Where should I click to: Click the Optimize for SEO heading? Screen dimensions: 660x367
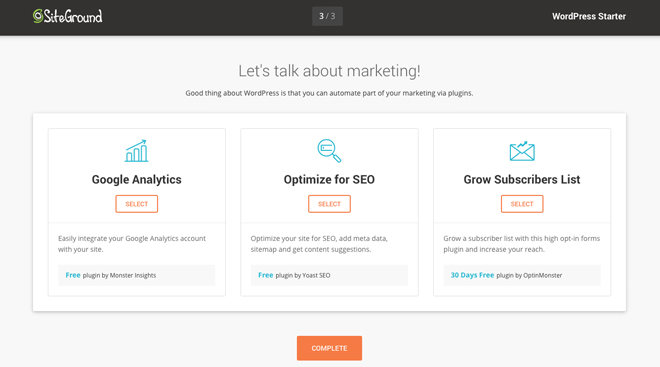(329, 180)
